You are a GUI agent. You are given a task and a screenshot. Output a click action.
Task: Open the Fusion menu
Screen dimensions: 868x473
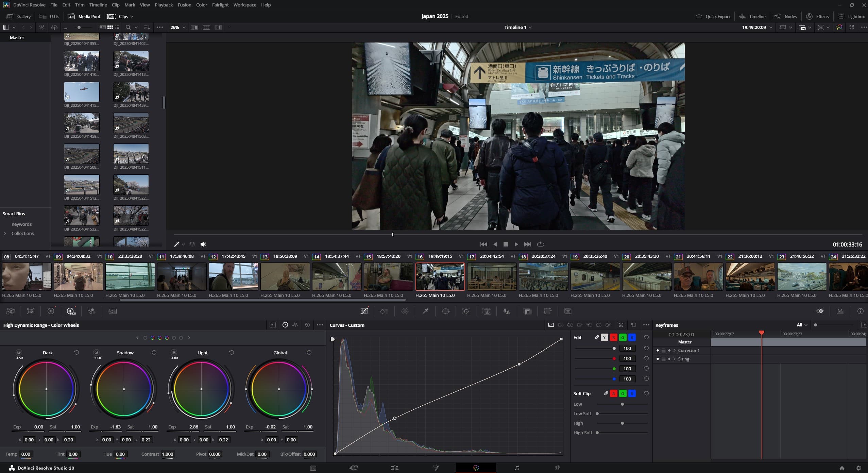[184, 5]
